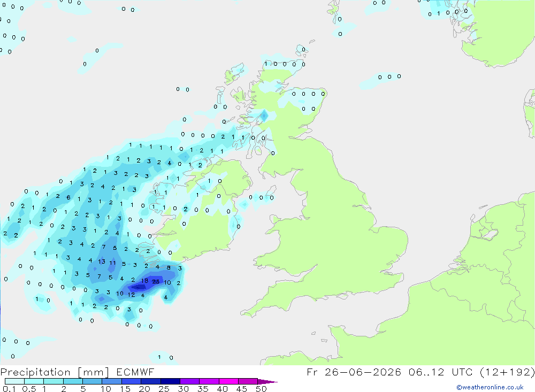Select the legend swatch between 10 and 15
535x392 pixels.
pos(112,381)
